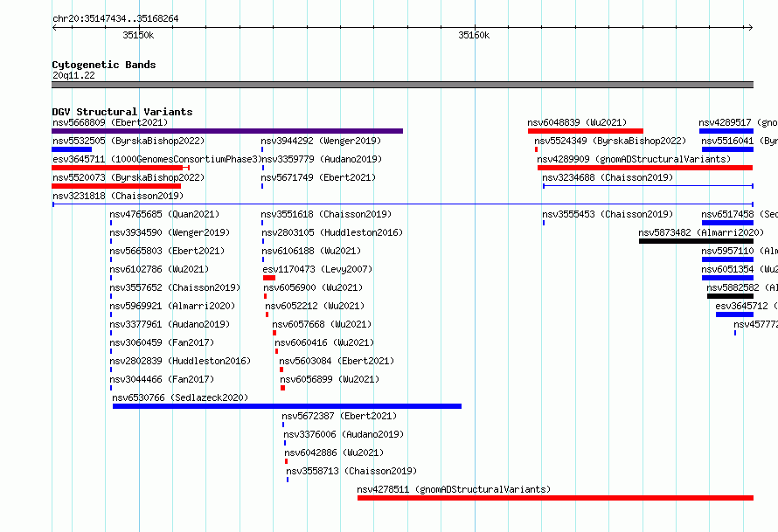
Task: Open nsv6052212 (Wu2021) variant
Action: tap(315, 306)
